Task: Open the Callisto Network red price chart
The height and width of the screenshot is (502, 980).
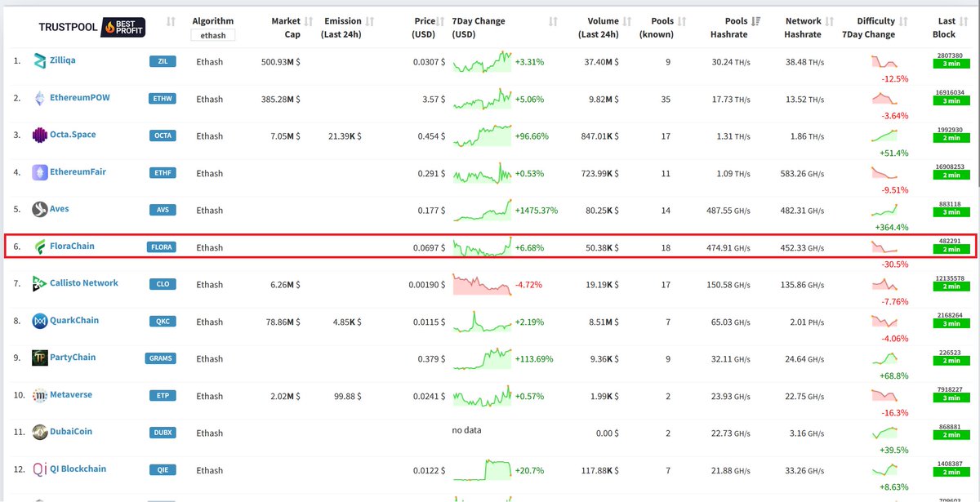Action: coord(482,285)
